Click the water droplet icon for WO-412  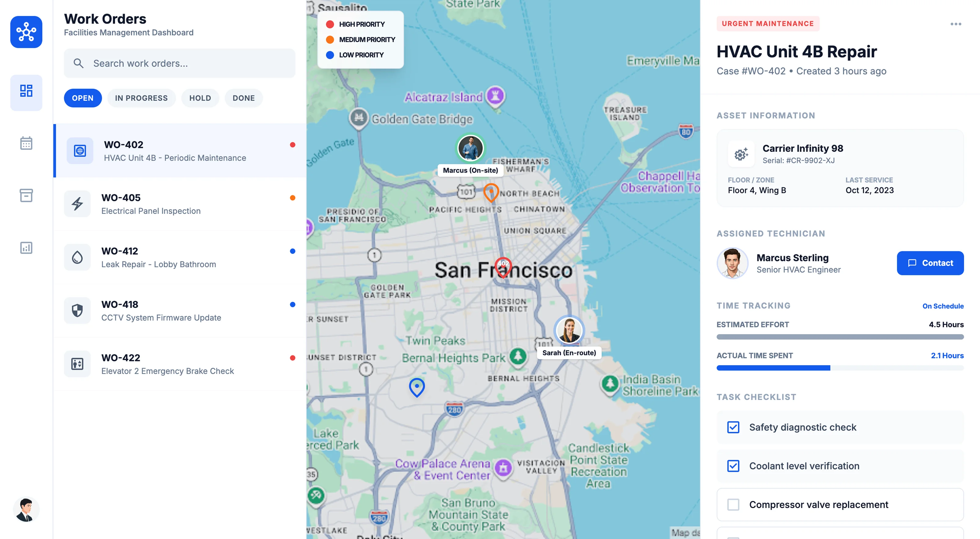point(77,257)
